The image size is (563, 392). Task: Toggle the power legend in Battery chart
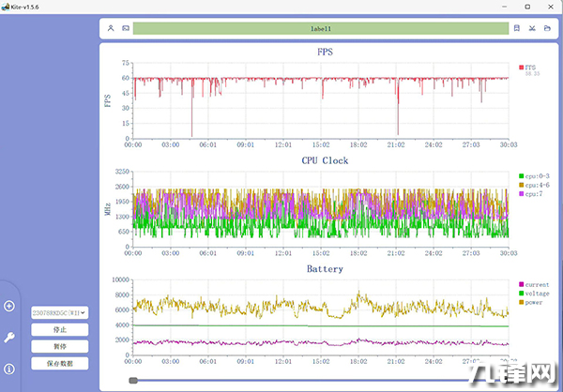pyautogui.click(x=534, y=302)
